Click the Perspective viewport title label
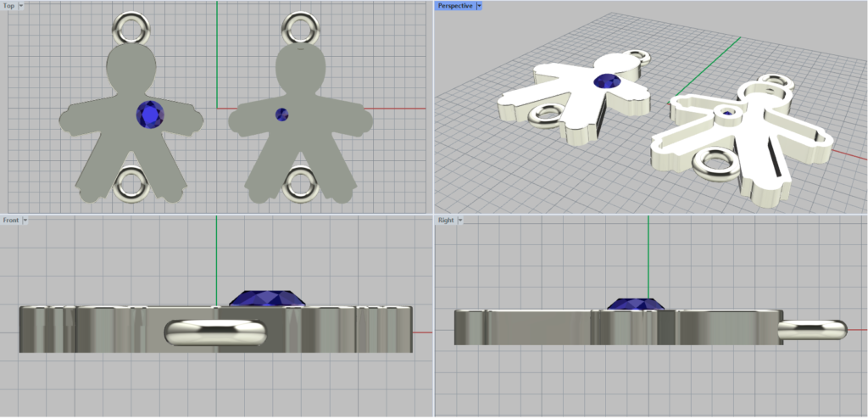Viewport: 868px width, 419px height. tap(455, 6)
